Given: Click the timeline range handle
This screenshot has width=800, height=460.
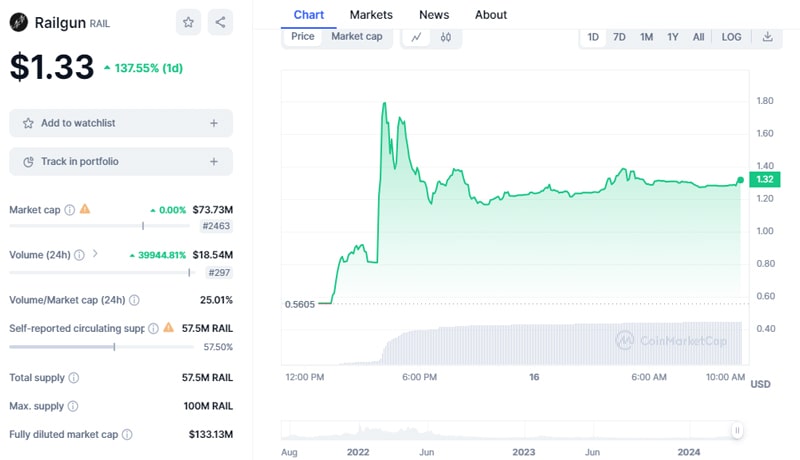Looking at the screenshot, I should tap(737, 430).
